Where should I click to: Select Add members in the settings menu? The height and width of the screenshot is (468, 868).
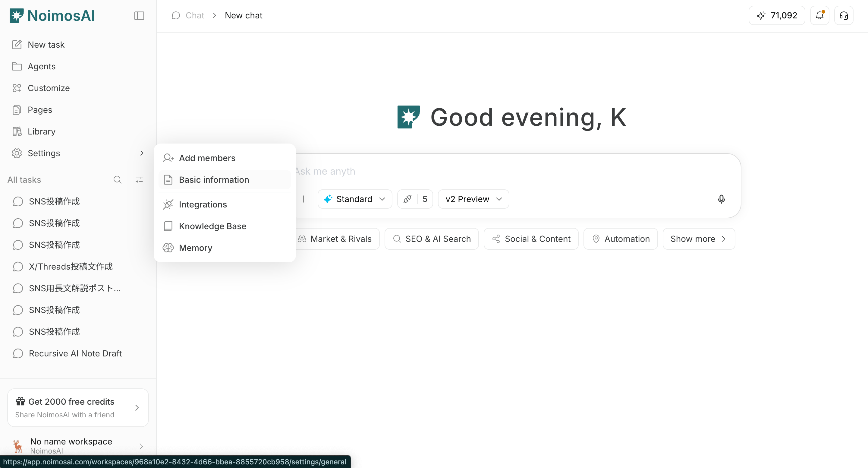coord(225,158)
